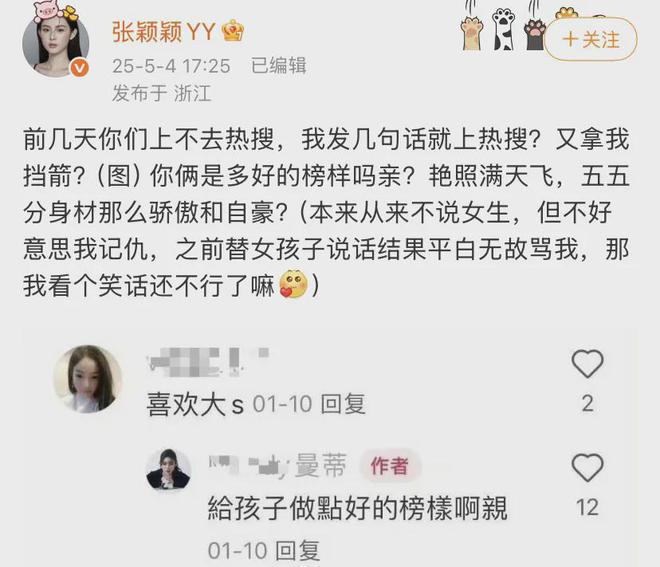Click the black cat paw decoration

tap(535, 32)
